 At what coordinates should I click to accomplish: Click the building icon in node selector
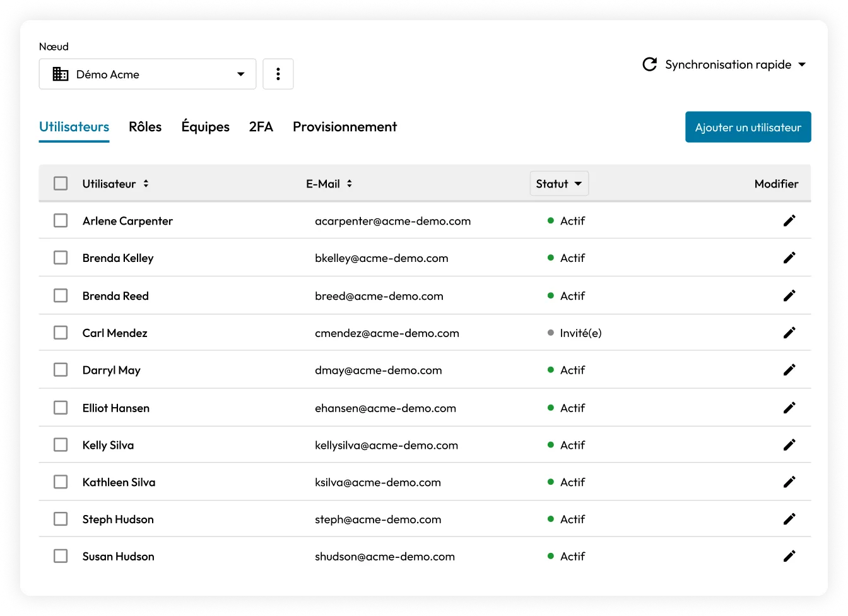(x=61, y=74)
